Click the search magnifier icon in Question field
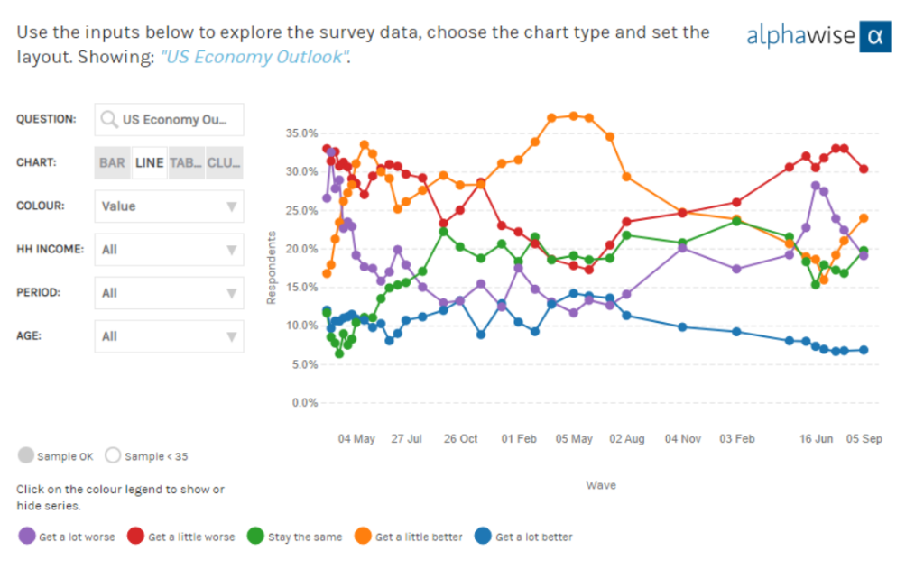The height and width of the screenshot is (569, 924). (109, 119)
